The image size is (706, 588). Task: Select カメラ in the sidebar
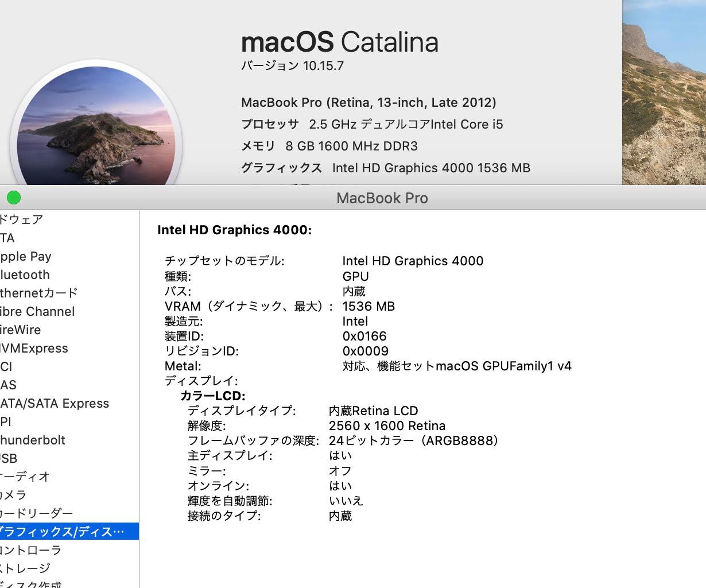pos(14,495)
